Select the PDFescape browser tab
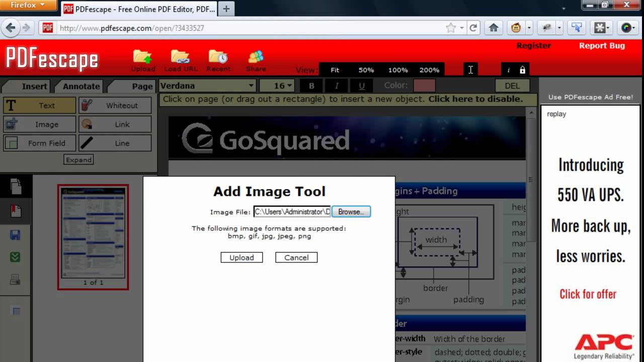The height and width of the screenshot is (362, 644). pos(139,9)
